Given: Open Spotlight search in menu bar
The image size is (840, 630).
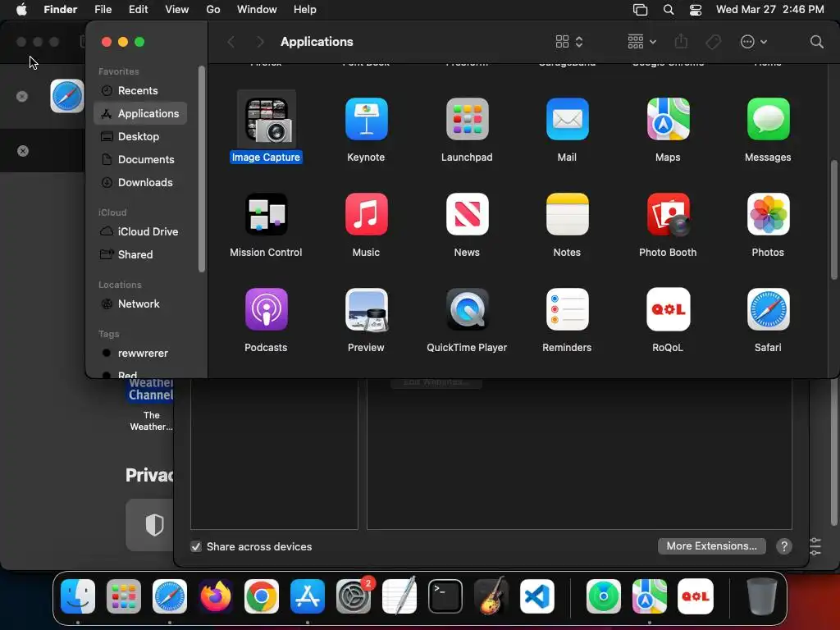Looking at the screenshot, I should [x=668, y=10].
